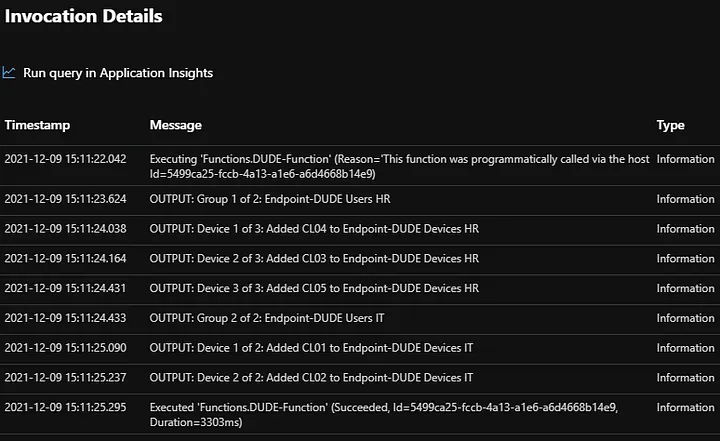The image size is (720, 441).
Task: Click timestamp 2021-12-09 15:11:22.042
Action: pyautogui.click(x=66, y=159)
